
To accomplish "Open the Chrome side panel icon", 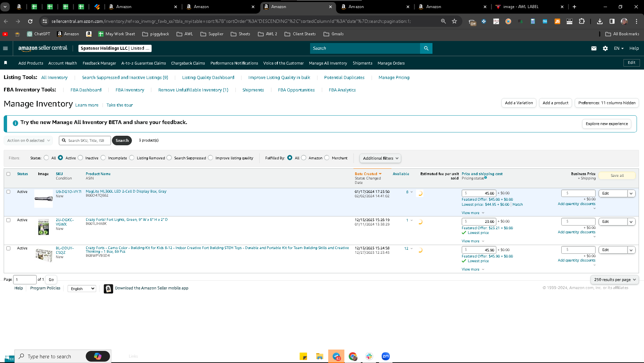I will point(612,21).
